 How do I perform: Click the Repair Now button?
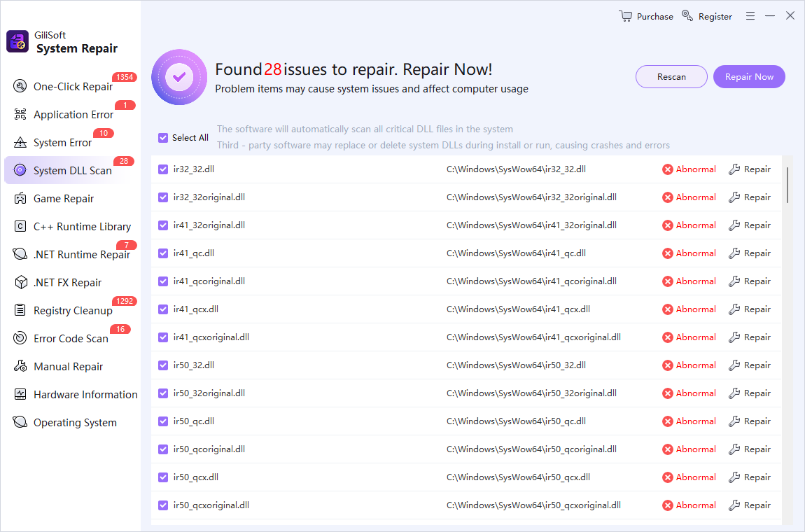(x=749, y=76)
